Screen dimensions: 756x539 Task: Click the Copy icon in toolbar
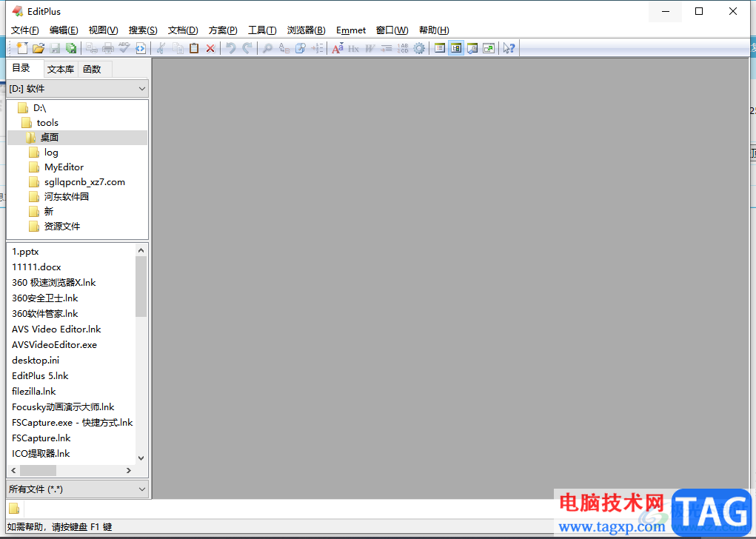click(178, 47)
